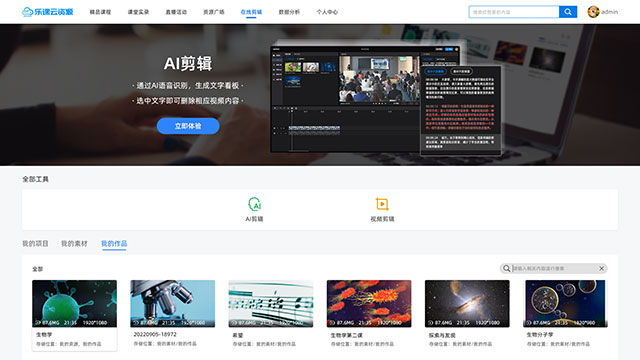Open the 个人中心 nav menu item
The width and height of the screenshot is (640, 360).
(x=327, y=12)
